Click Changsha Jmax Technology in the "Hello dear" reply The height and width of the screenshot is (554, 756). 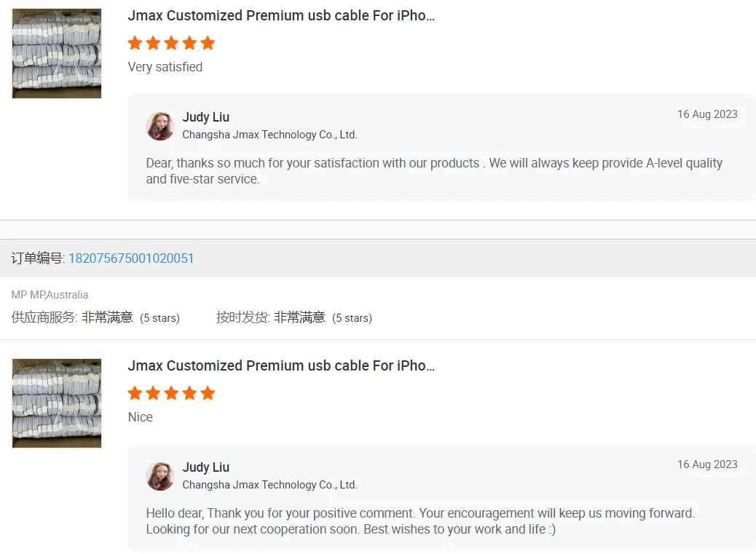pos(269,485)
